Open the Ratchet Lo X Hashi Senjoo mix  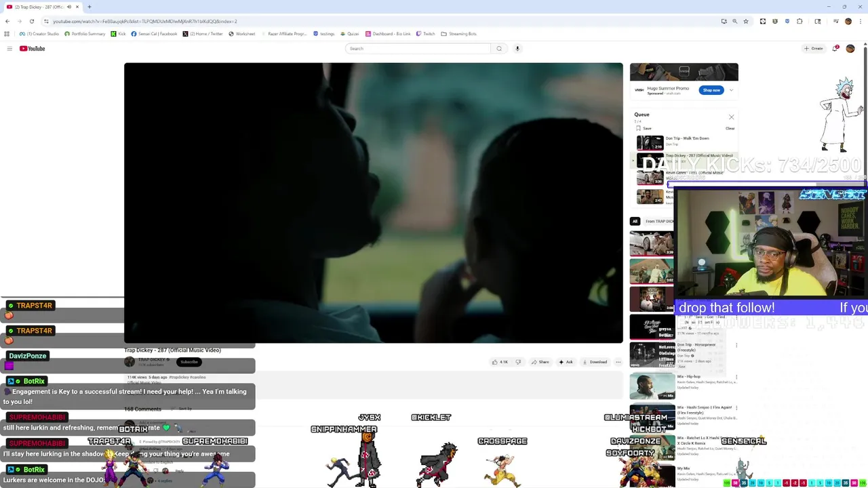point(704,441)
